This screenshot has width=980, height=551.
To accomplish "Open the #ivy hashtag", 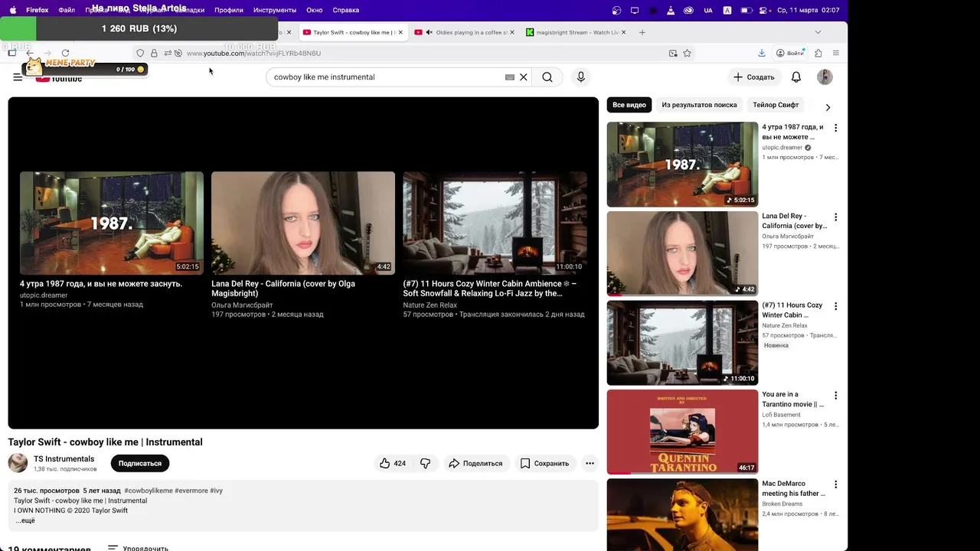I will (216, 491).
